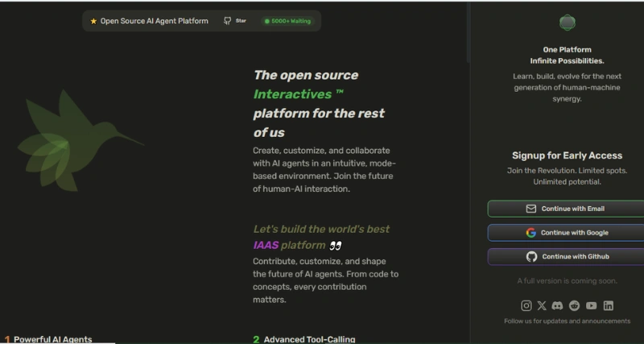The width and height of the screenshot is (644, 344).
Task: Click the Open Source AI Agent Platform label
Action: click(x=154, y=21)
